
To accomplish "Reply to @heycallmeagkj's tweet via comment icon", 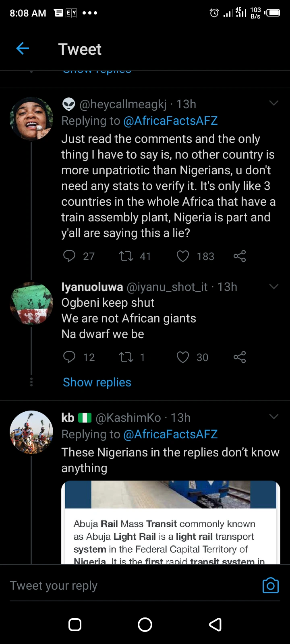I will pos(69,256).
